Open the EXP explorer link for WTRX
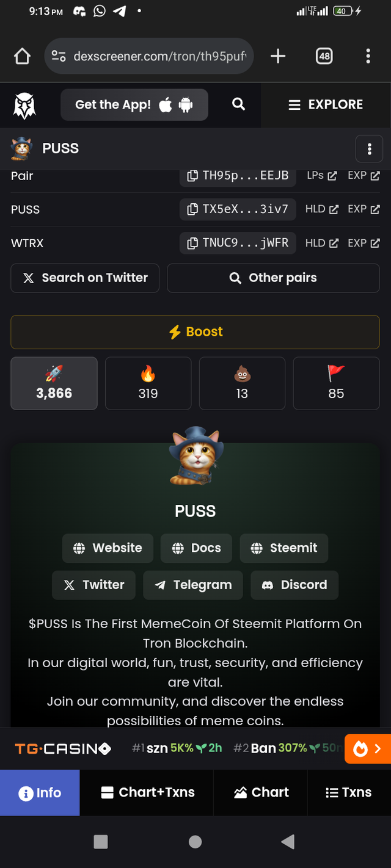This screenshot has height=868, width=391. (364, 243)
